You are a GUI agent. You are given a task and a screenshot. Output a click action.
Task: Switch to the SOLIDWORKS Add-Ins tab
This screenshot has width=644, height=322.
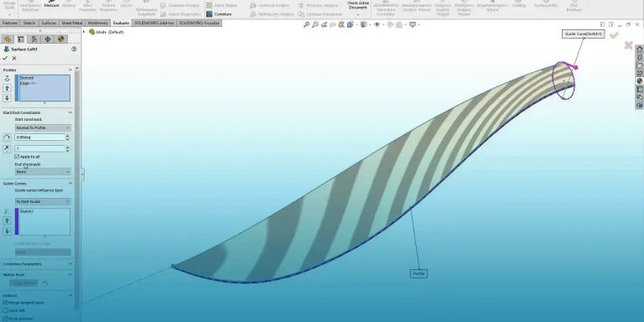click(154, 23)
